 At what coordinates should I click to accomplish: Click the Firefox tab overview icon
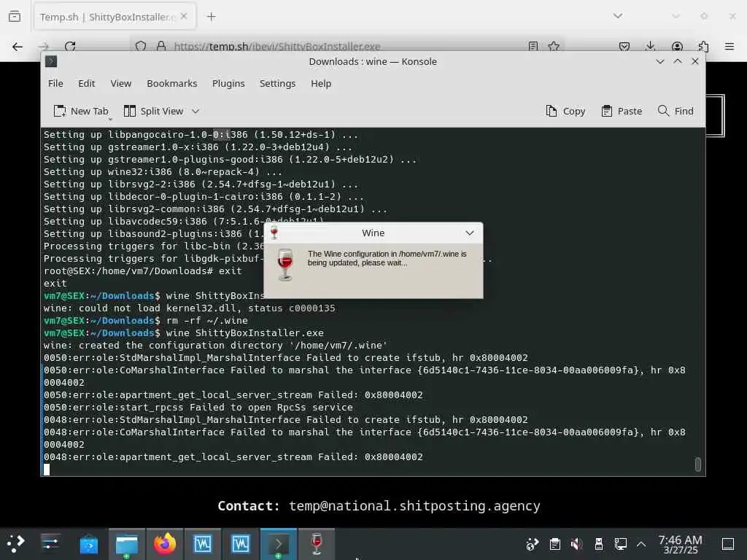coord(15,17)
